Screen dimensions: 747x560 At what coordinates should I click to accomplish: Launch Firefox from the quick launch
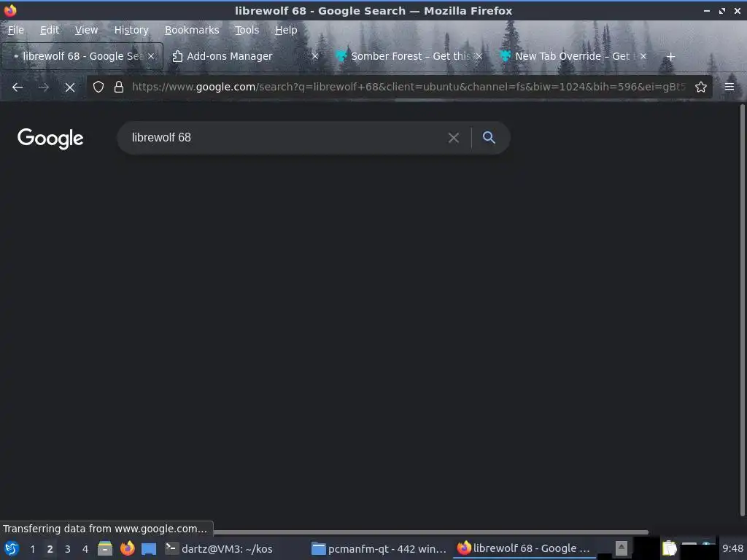point(127,548)
